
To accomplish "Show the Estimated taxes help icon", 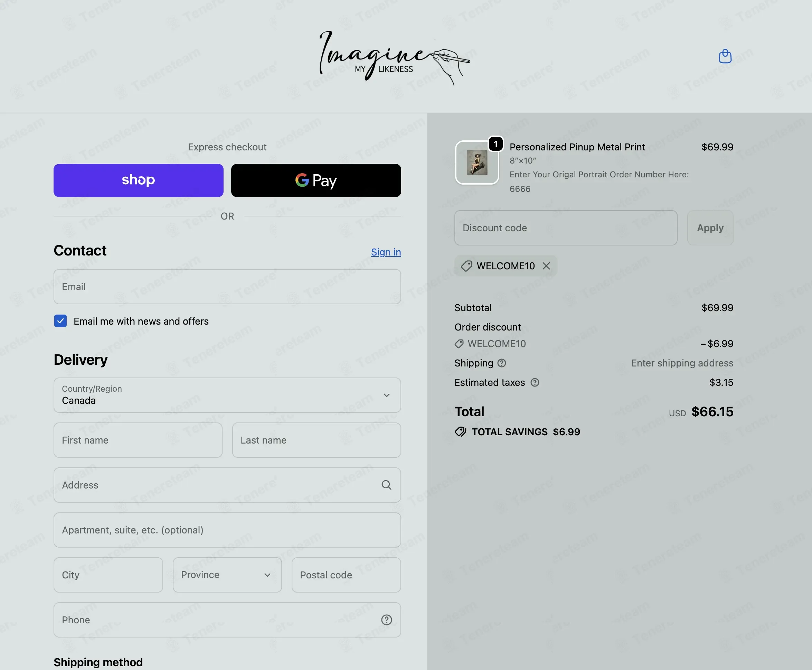I will coord(535,382).
